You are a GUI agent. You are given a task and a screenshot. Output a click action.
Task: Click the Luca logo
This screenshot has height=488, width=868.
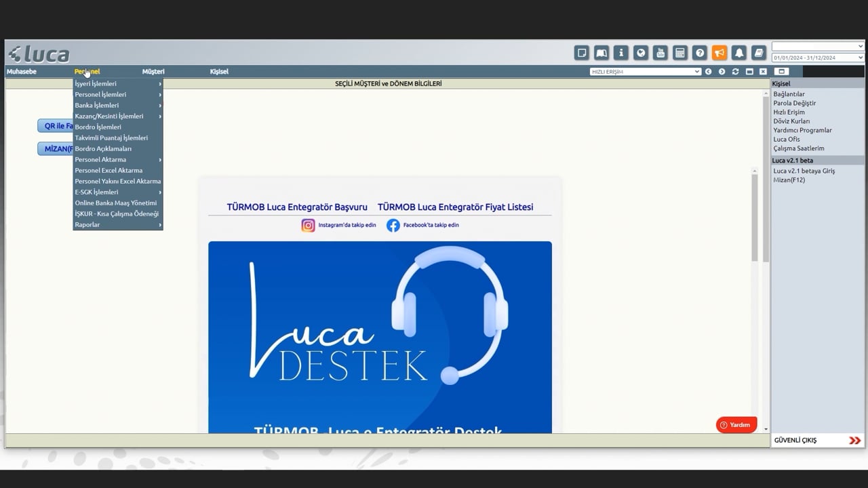[39, 54]
